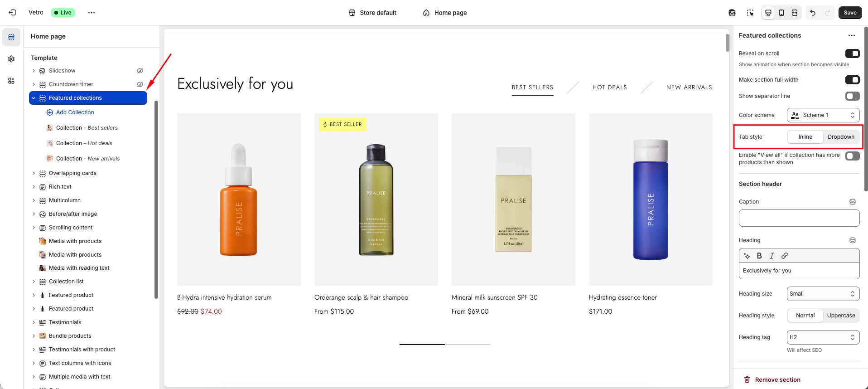
Task: Click the Save button
Action: pos(850,13)
